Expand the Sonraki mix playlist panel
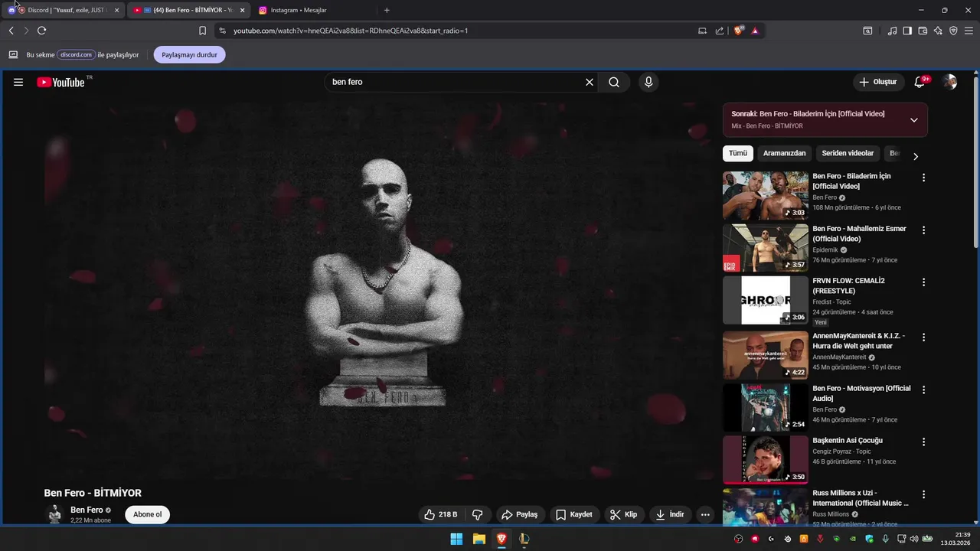This screenshot has width=980, height=551. 913,120
